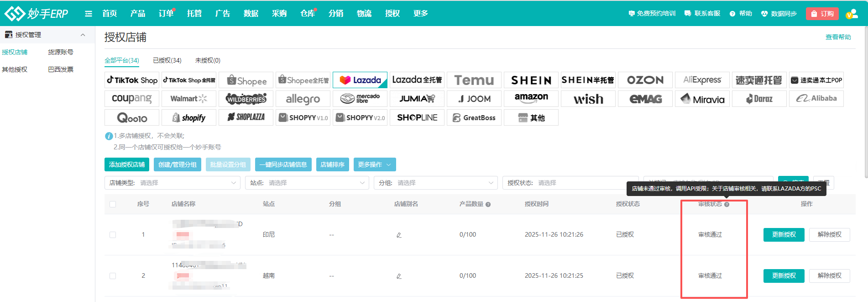Click the 订购 button in header
Image resolution: width=868 pixels, height=302 pixels.
point(822,14)
